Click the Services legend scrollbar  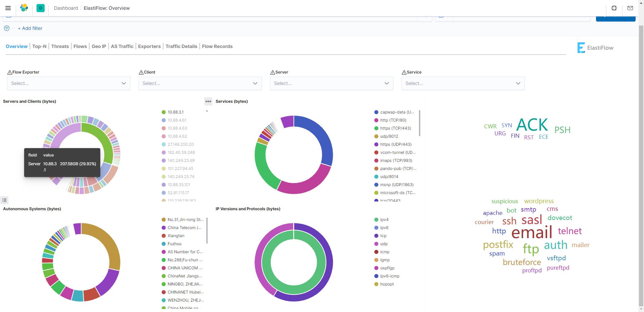pyautogui.click(x=420, y=123)
